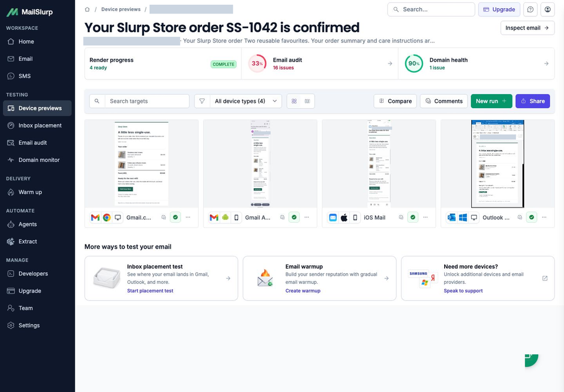Switch to grid view layout
The width and height of the screenshot is (564, 392).
294,101
